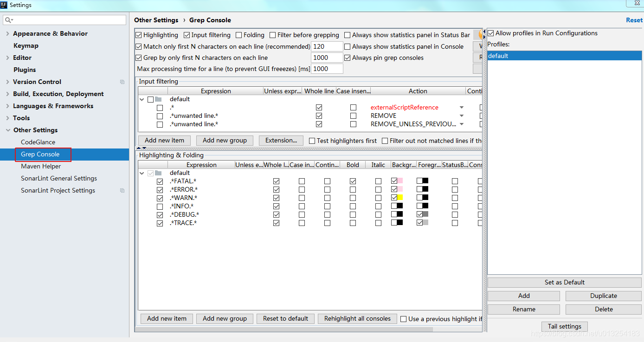Screen dimensions: 644x342
Task: Click the Rename profile button
Action: coord(524,309)
